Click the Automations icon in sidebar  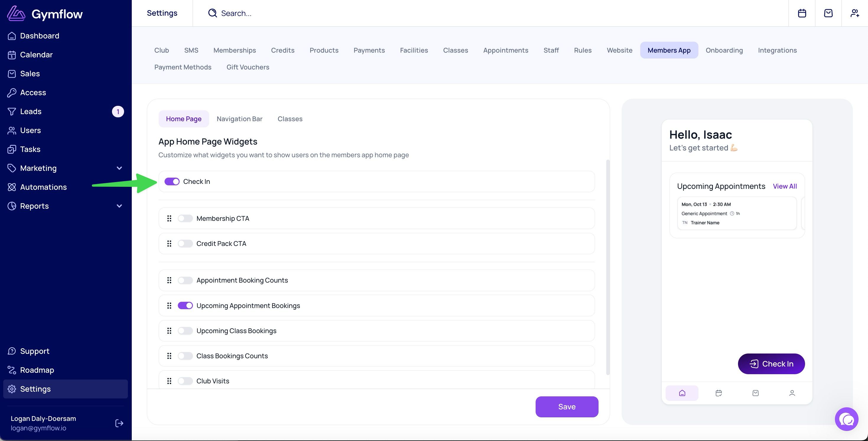(12, 187)
